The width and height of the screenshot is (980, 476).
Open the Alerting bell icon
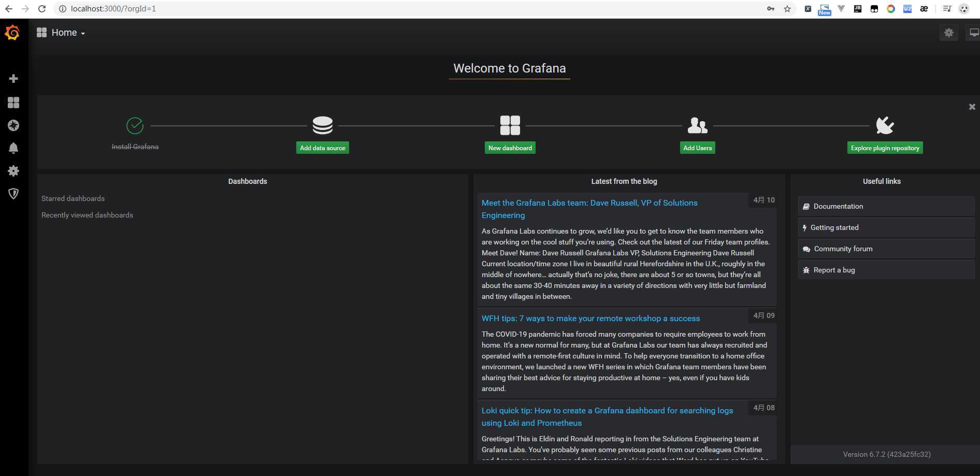[13, 148]
